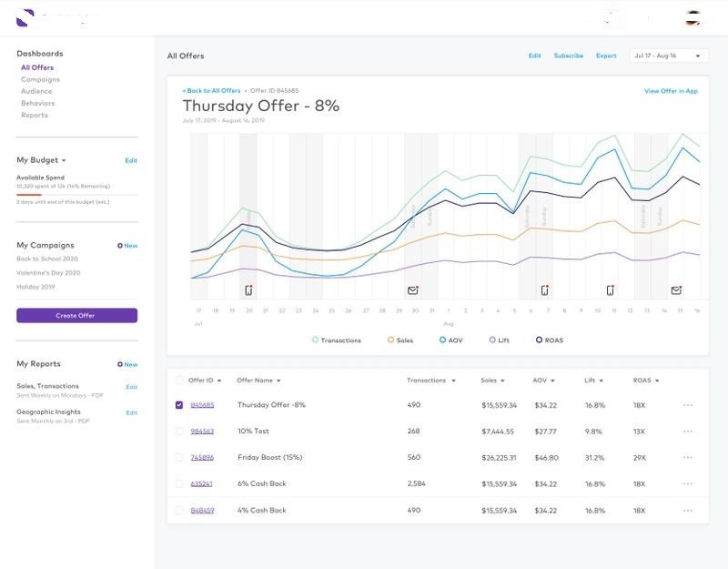Uncheck the Thursday Offer -8% row checkbox
Image resolution: width=728 pixels, height=569 pixels.
tap(179, 405)
